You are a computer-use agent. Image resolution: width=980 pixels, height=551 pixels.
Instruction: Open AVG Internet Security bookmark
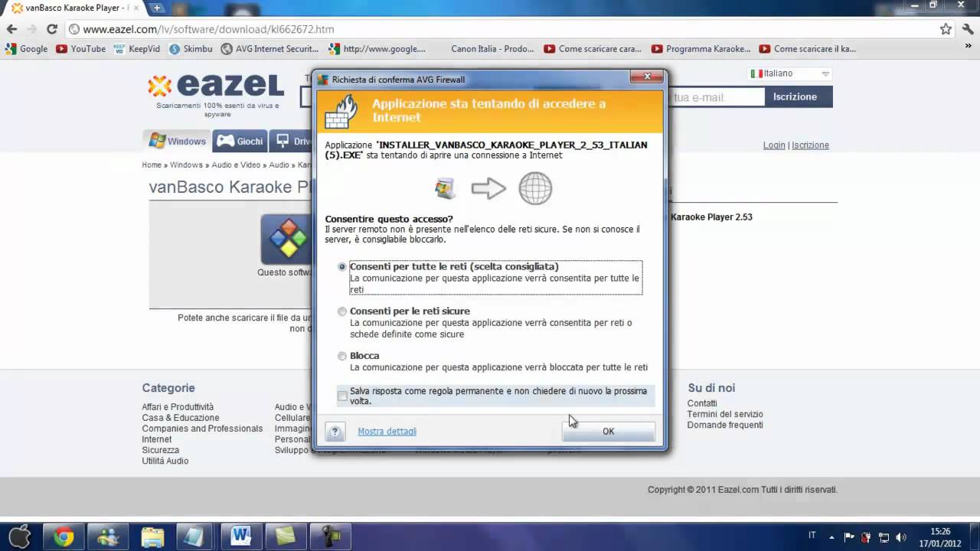point(269,48)
